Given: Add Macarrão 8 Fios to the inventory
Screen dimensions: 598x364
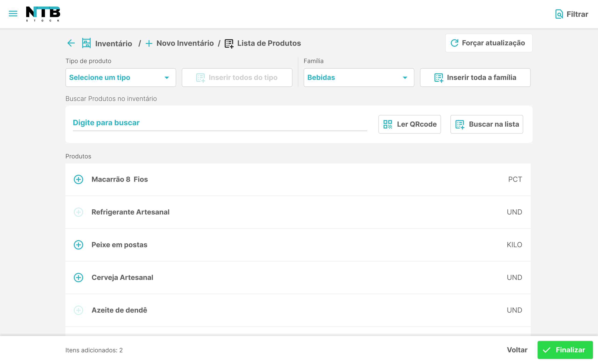Looking at the screenshot, I should [78, 180].
